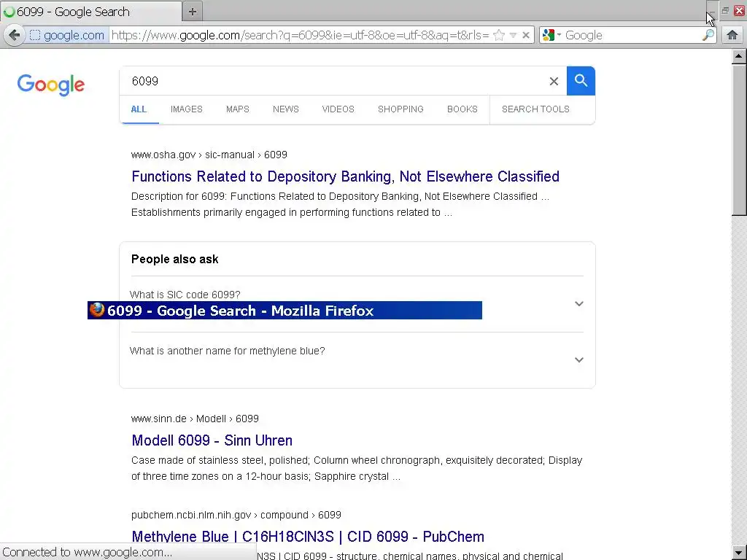This screenshot has width=747, height=560.
Task: Expand the SIC code 6099 question chevron
Action: click(578, 304)
